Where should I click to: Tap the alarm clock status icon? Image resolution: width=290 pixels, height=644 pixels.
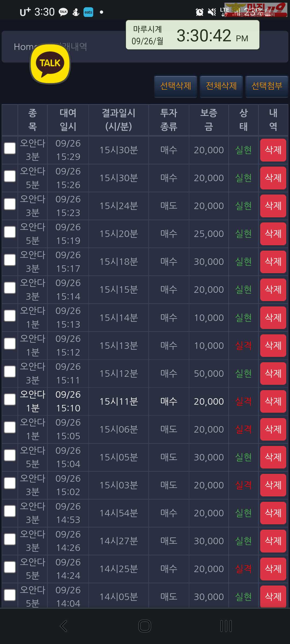(200, 12)
